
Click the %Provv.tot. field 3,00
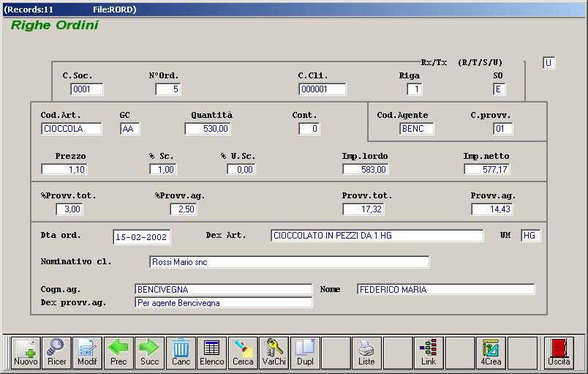click(x=69, y=209)
